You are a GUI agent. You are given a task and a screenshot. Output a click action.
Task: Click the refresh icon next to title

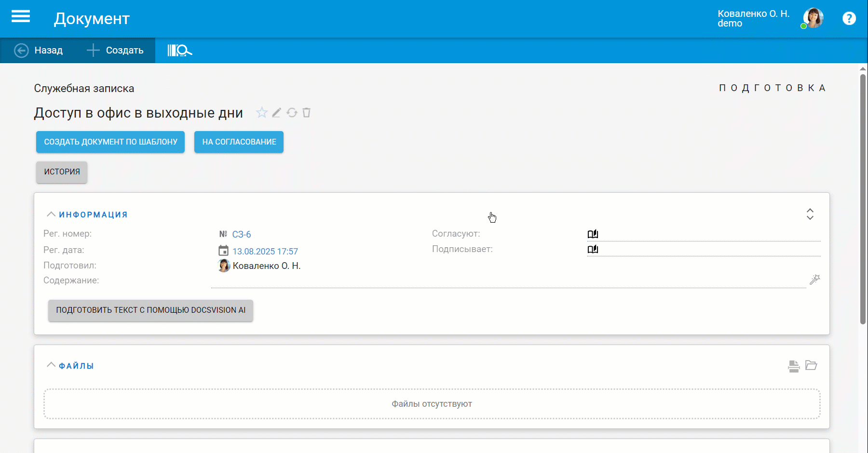[292, 113]
